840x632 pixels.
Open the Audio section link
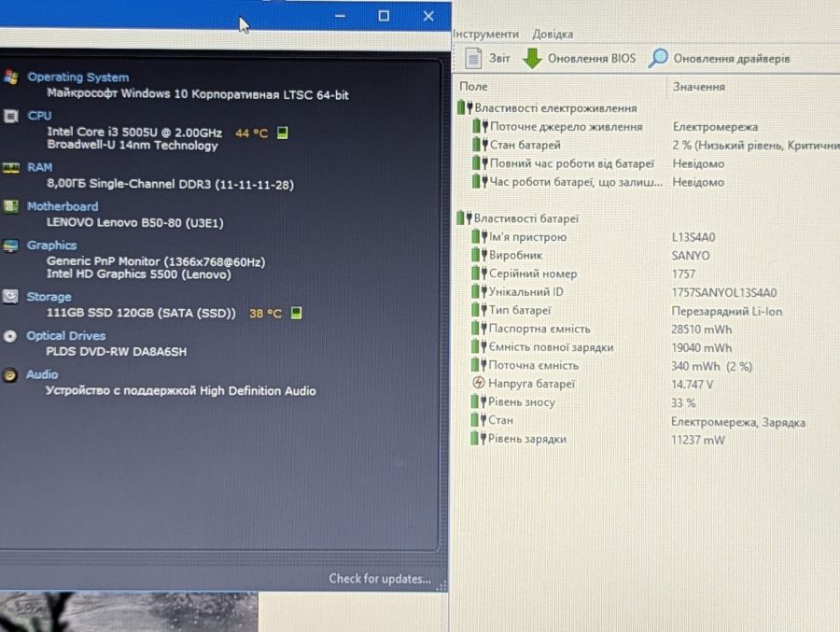click(x=42, y=374)
